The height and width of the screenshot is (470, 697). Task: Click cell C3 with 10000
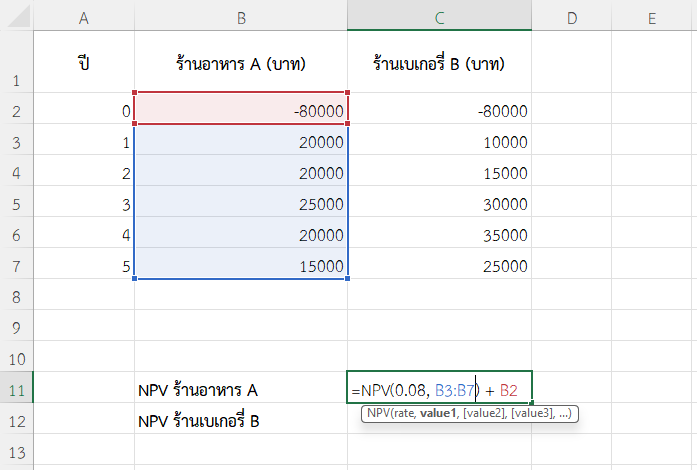pyautogui.click(x=439, y=139)
